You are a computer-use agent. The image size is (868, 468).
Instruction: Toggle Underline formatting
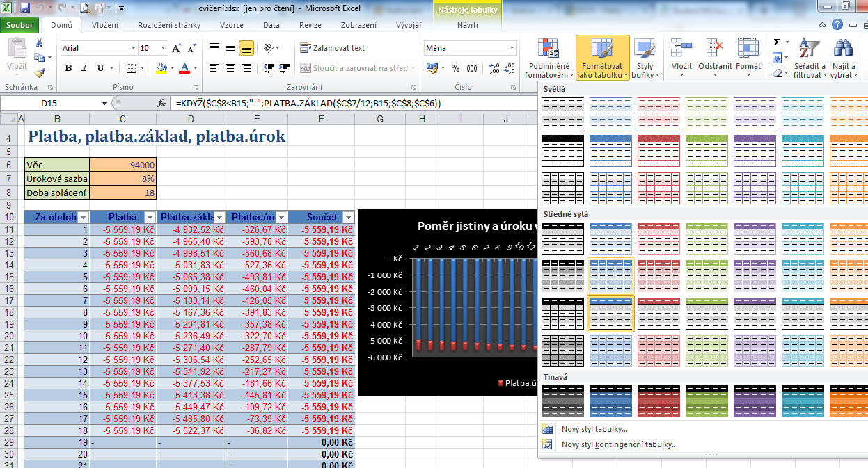point(101,68)
